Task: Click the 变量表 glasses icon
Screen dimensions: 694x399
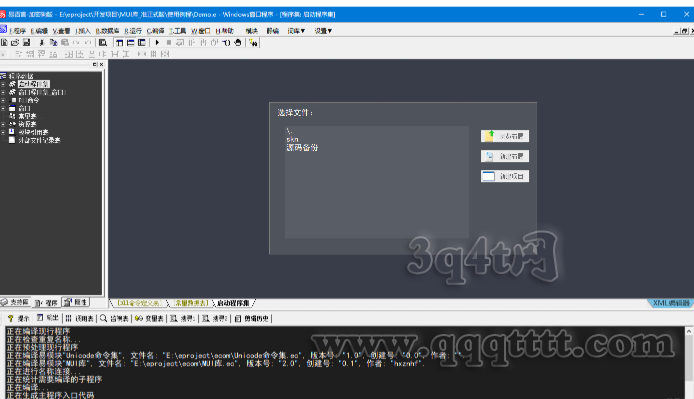Action: point(139,318)
